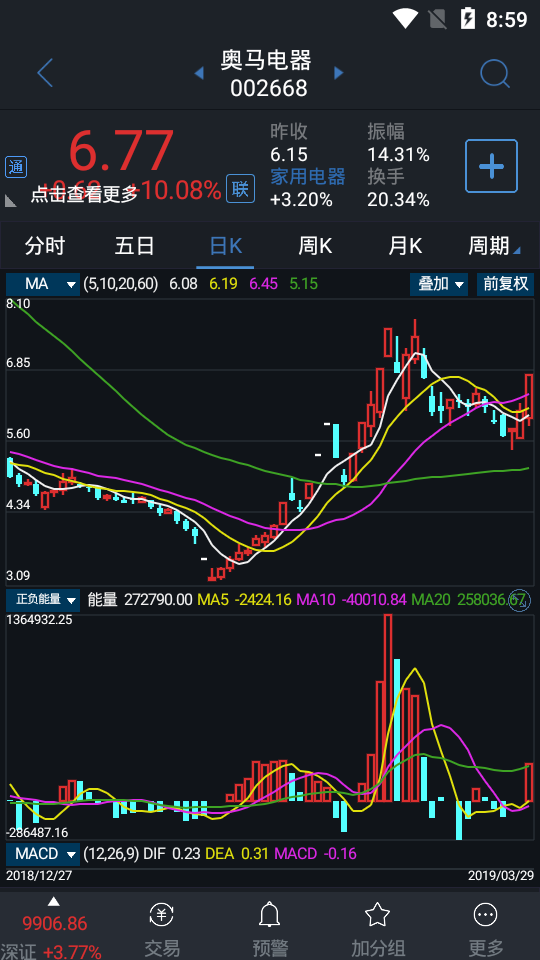The image size is (540, 960).
Task: Select the 月K monthly candlestick tab
Action: [x=405, y=246]
